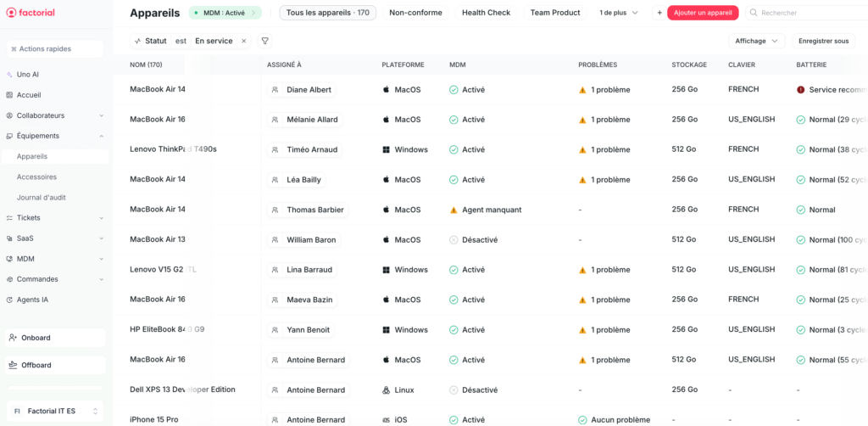Switch to the Health Check tab
Viewport: 868px width, 426px height.
pos(486,13)
